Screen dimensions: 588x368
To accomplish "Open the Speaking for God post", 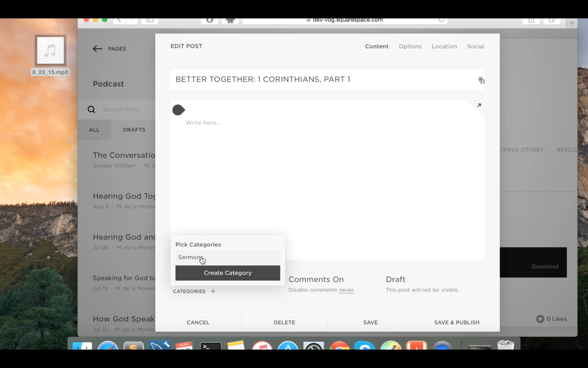I will click(124, 283).
